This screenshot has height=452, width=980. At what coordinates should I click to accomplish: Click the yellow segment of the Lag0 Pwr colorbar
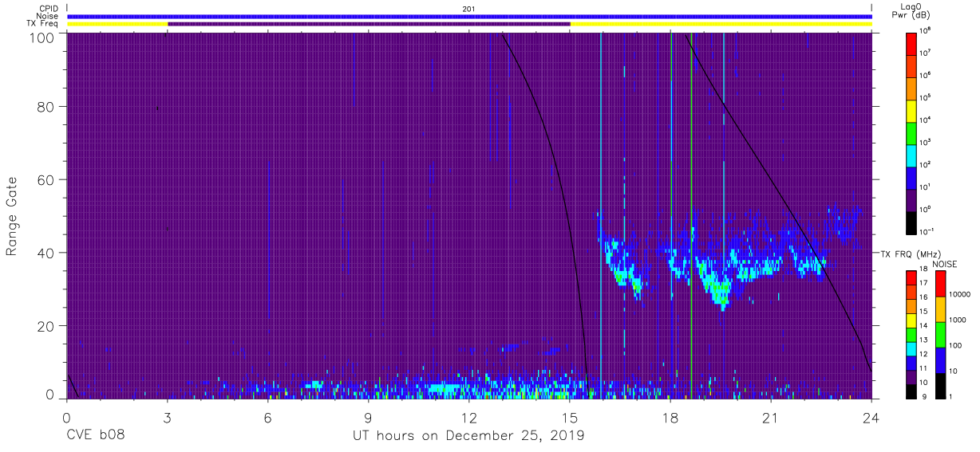pos(911,110)
